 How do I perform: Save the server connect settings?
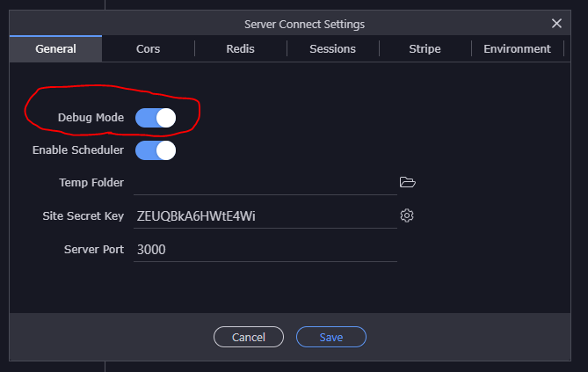click(331, 337)
